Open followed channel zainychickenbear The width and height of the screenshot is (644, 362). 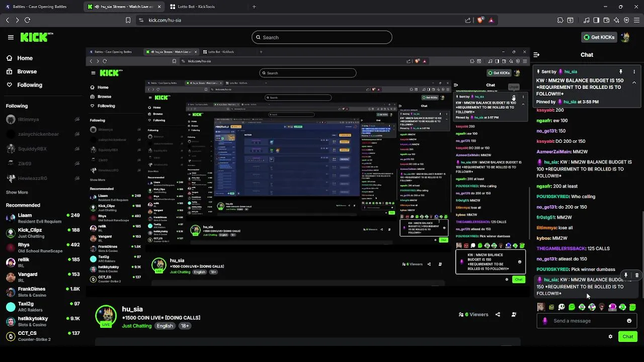click(43, 134)
